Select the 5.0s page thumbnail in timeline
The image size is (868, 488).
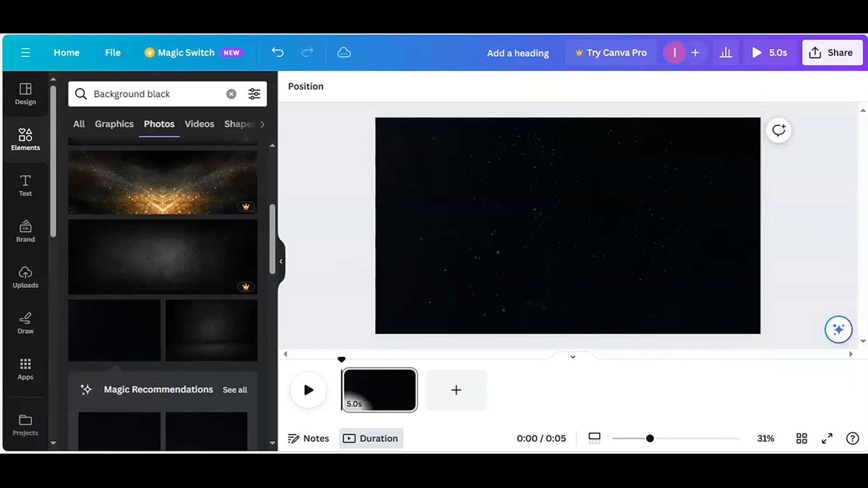click(379, 390)
